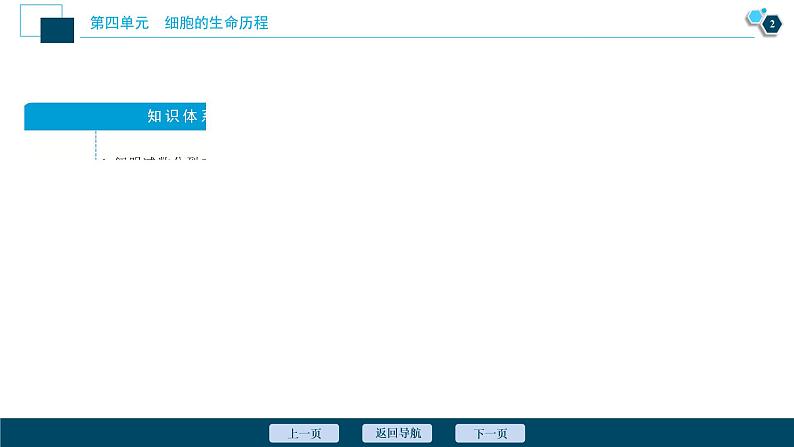This screenshot has width=794, height=447.
Task: Click the 第四单元 unit label in header
Action: pyautogui.click(x=119, y=22)
